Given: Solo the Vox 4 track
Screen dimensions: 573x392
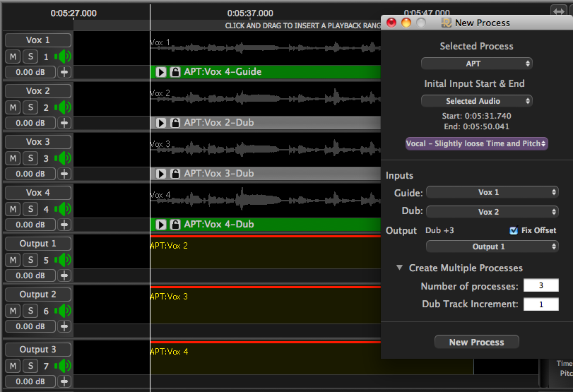Looking at the screenshot, I should pos(30,209).
